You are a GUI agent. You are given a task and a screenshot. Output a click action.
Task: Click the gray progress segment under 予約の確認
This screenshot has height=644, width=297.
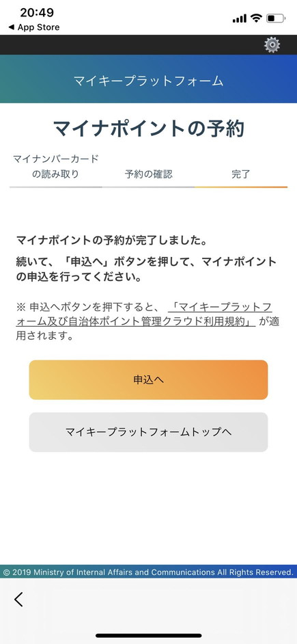pos(149,187)
